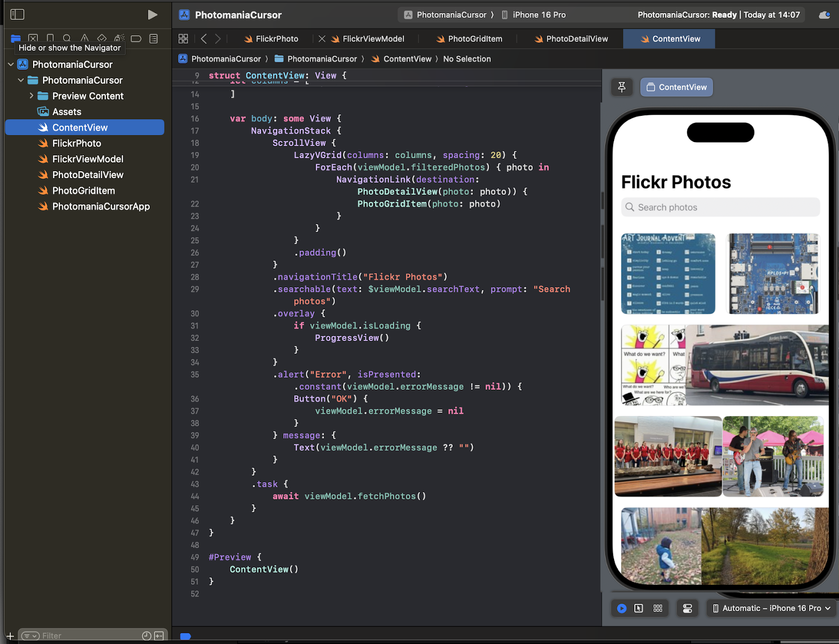Close the FlickrViewModel tab

pyautogui.click(x=322, y=39)
